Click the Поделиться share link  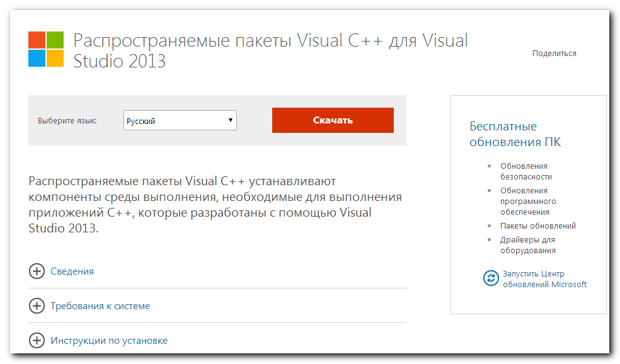click(554, 54)
